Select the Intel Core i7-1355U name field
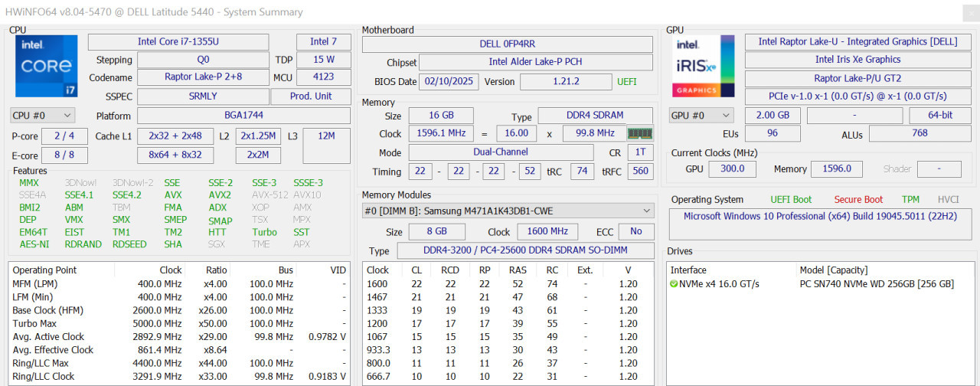 pos(178,42)
